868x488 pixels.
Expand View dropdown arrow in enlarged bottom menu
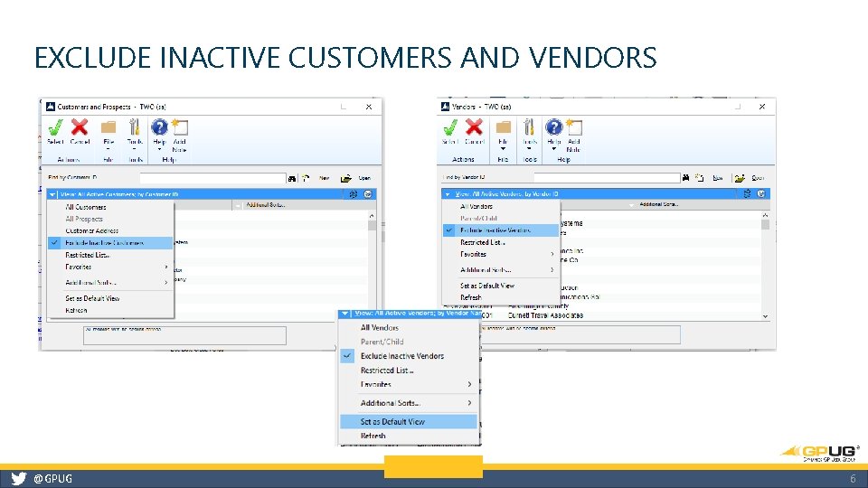point(344,314)
